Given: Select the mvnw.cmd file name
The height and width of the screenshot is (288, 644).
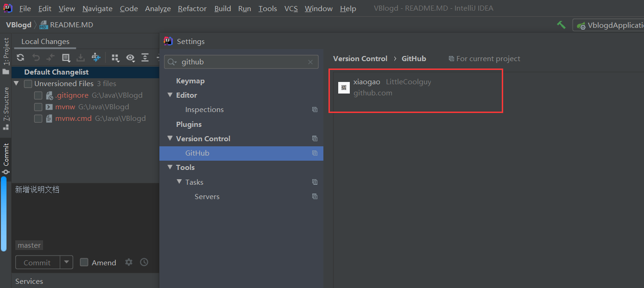Looking at the screenshot, I should point(73,119).
